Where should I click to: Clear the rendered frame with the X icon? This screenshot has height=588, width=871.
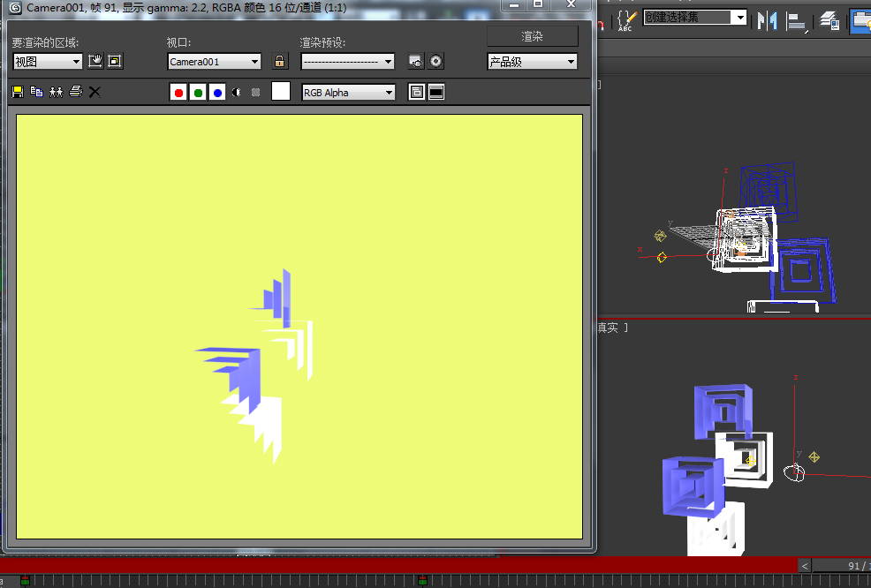95,92
